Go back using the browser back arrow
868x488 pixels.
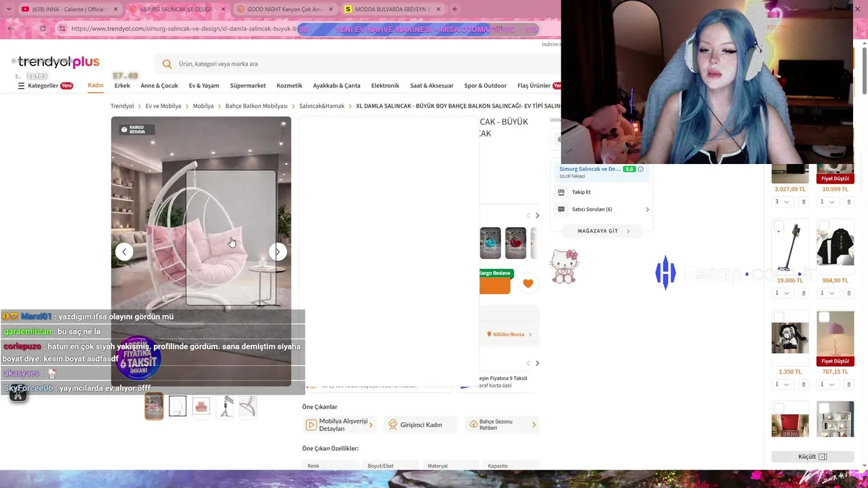(10, 28)
